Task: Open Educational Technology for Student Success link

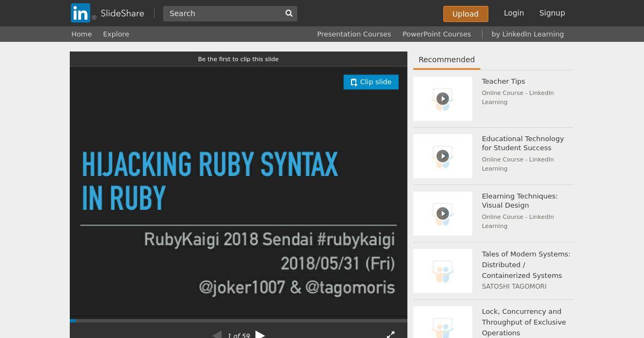Action: point(523,143)
